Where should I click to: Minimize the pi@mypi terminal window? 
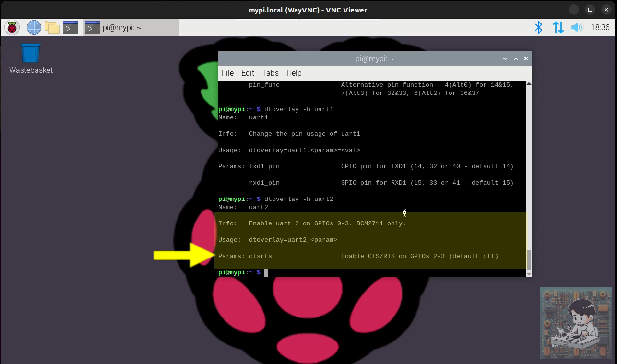click(x=505, y=59)
